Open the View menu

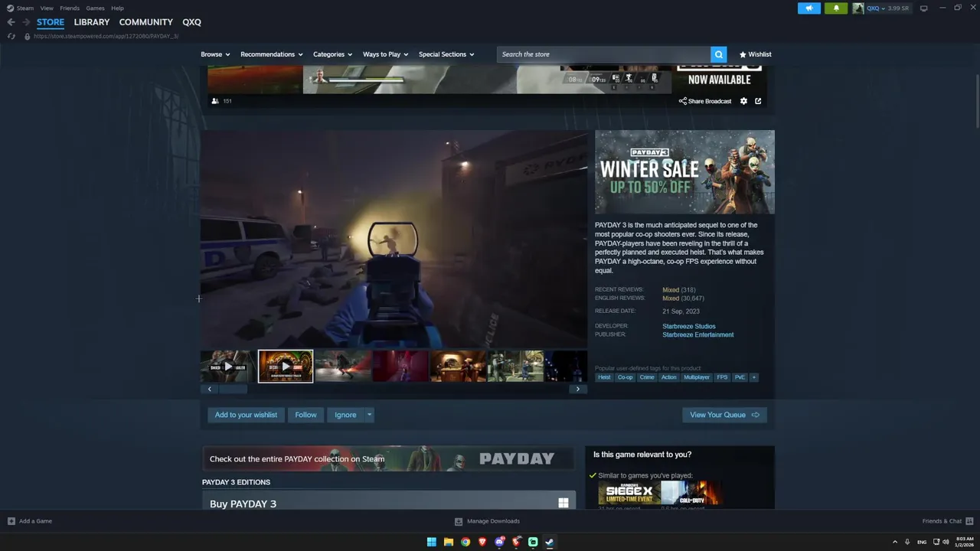(x=47, y=8)
